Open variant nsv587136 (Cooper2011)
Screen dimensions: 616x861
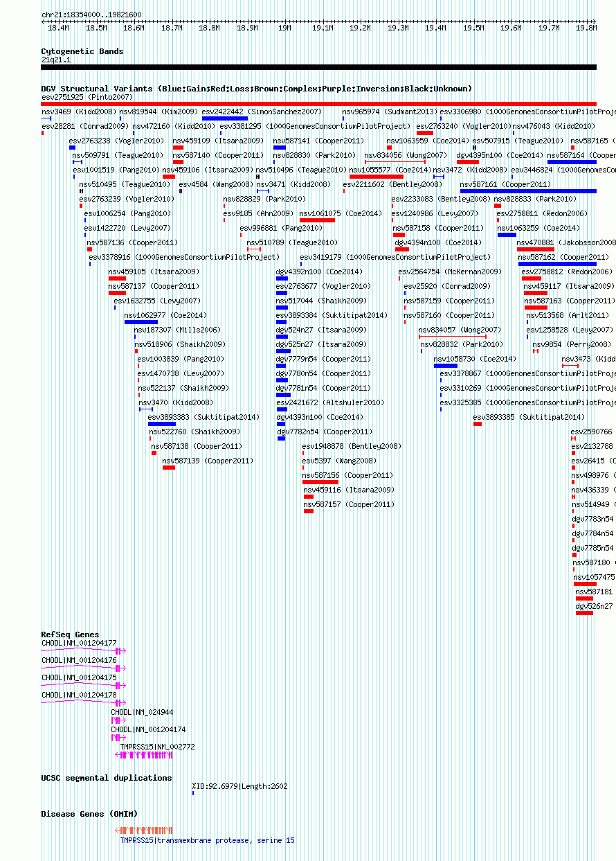click(x=132, y=242)
